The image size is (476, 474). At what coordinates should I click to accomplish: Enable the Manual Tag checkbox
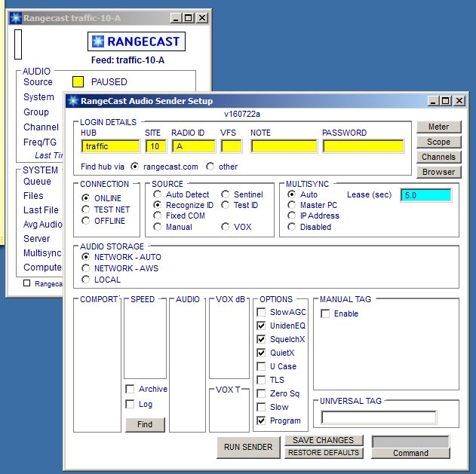tap(326, 313)
